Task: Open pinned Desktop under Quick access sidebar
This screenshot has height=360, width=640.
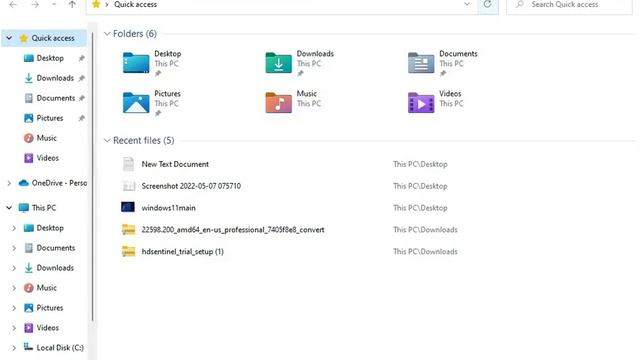Action: 50,58
